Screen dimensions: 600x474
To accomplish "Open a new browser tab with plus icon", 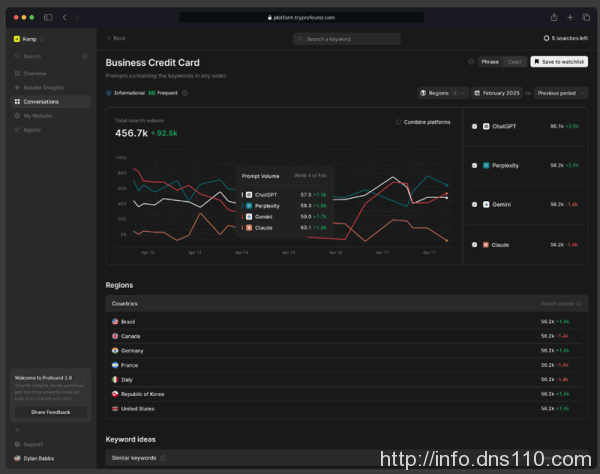I will click(x=570, y=17).
